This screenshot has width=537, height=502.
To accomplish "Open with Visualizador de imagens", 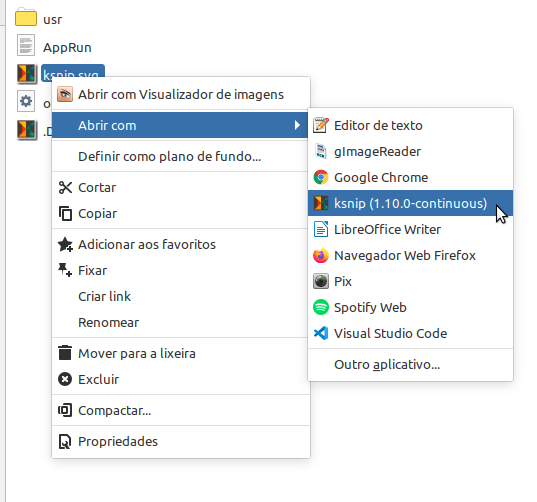I will coord(181,95).
